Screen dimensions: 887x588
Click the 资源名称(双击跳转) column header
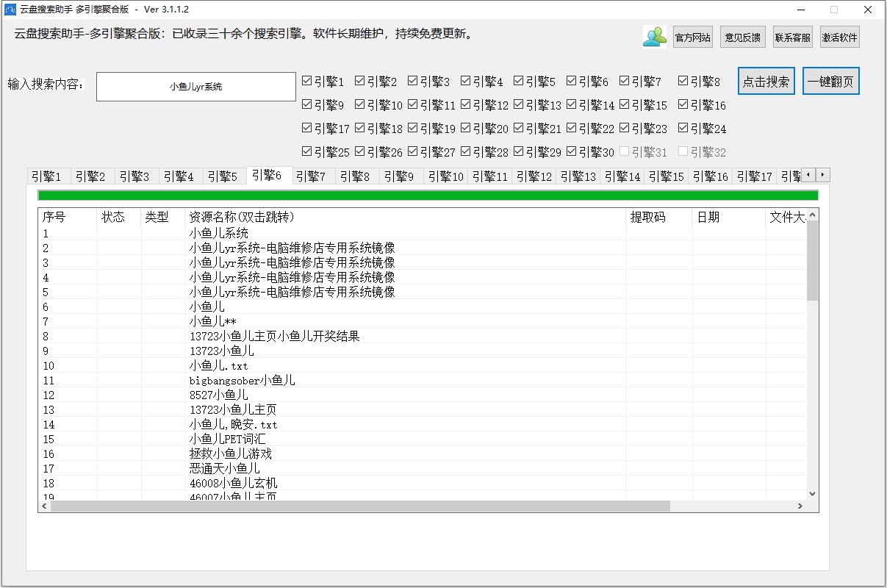click(406, 218)
